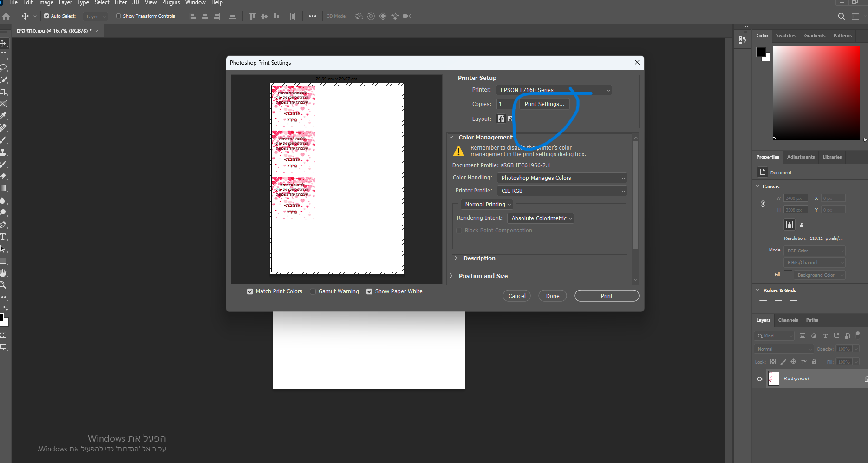
Task: Click the Background layer thumbnail
Action: (774, 379)
